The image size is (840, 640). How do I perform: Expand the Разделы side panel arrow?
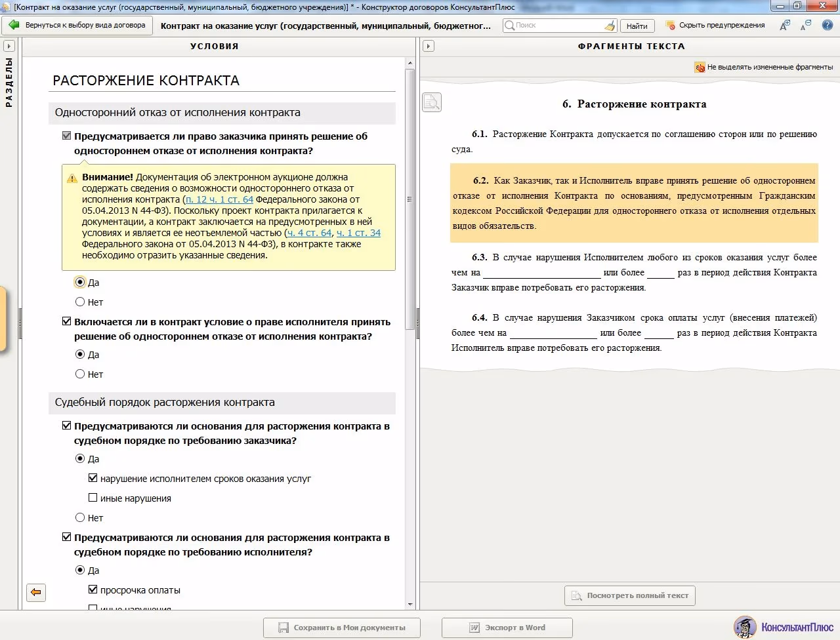(9, 47)
